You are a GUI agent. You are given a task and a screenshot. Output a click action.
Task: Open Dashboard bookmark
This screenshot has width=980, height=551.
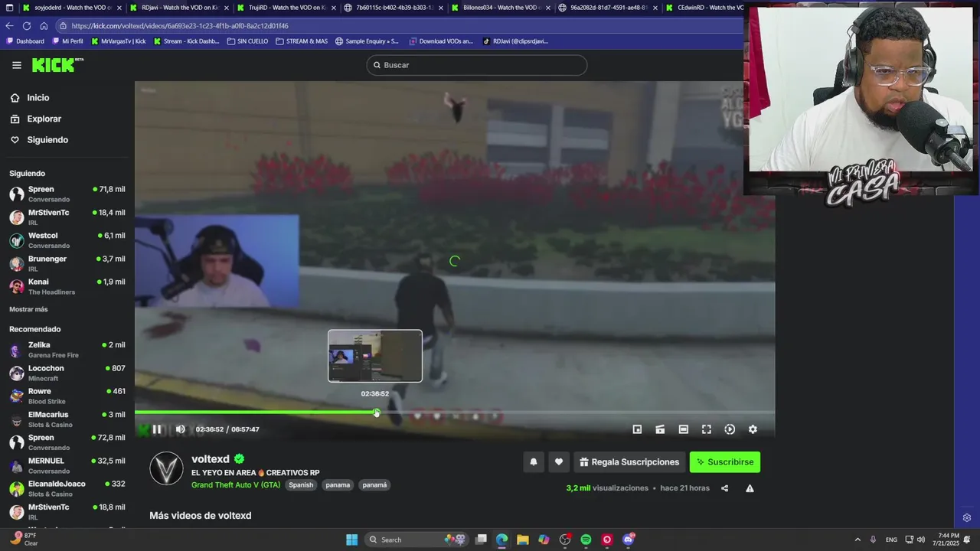tap(25, 41)
